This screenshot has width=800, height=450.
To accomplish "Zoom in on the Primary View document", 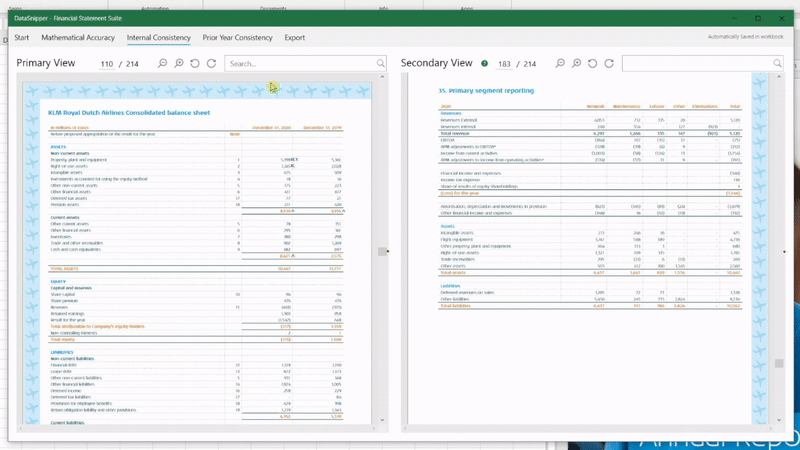I will click(179, 64).
